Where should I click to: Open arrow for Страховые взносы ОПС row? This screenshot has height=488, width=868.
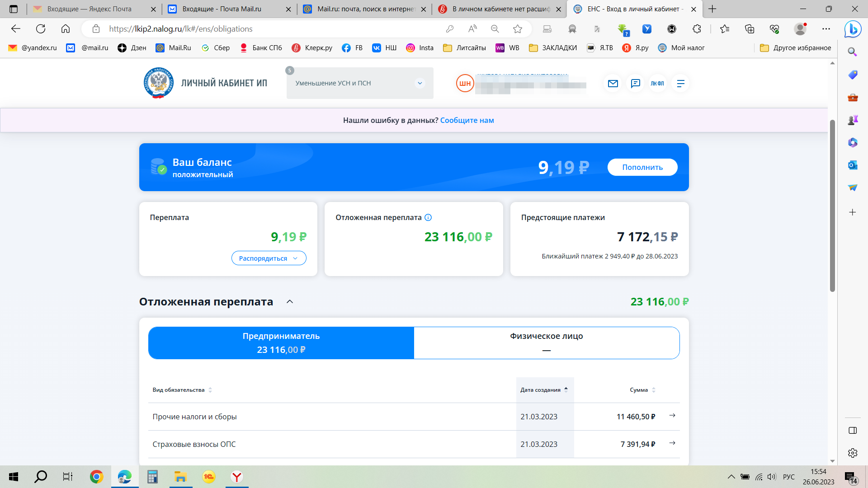(672, 443)
